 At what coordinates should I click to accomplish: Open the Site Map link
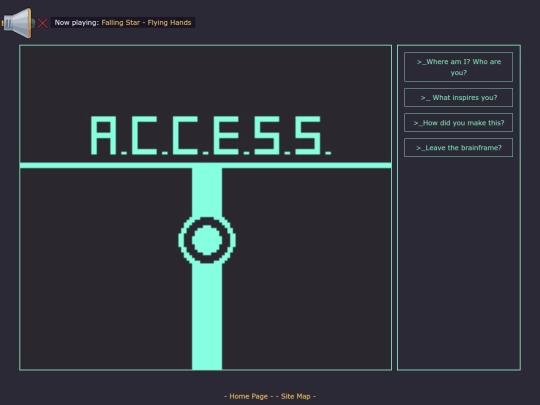click(x=295, y=396)
